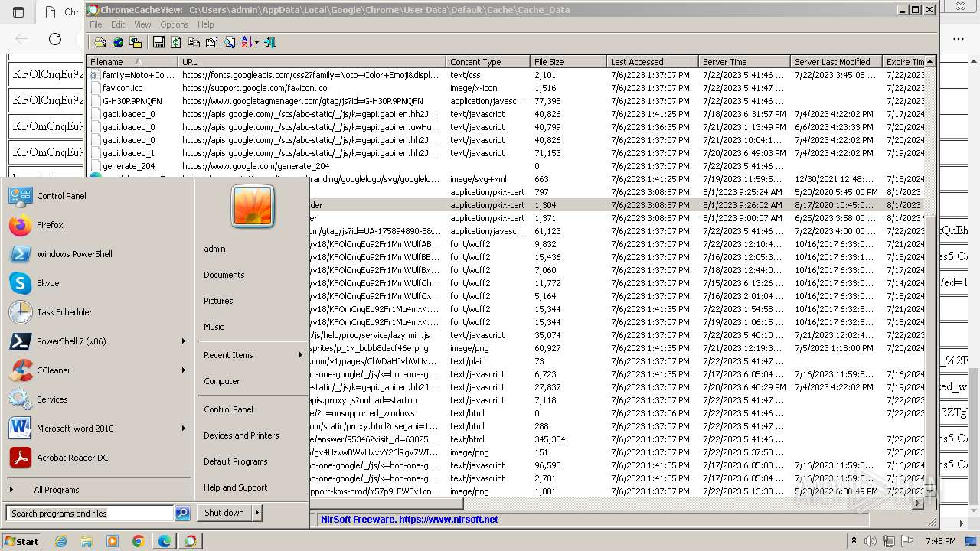Image resolution: width=980 pixels, height=551 pixels.
Task: Open Default Programs from the Start menu
Action: pyautogui.click(x=236, y=461)
